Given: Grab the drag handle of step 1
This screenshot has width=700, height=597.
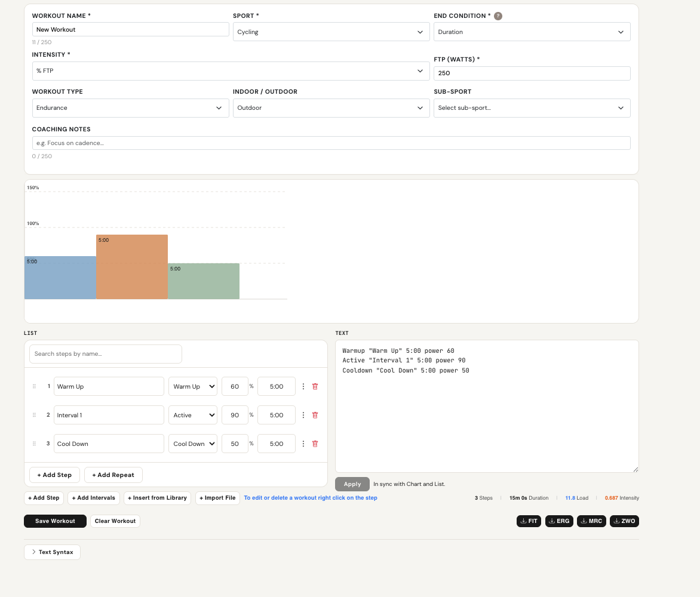Looking at the screenshot, I should coord(34,386).
